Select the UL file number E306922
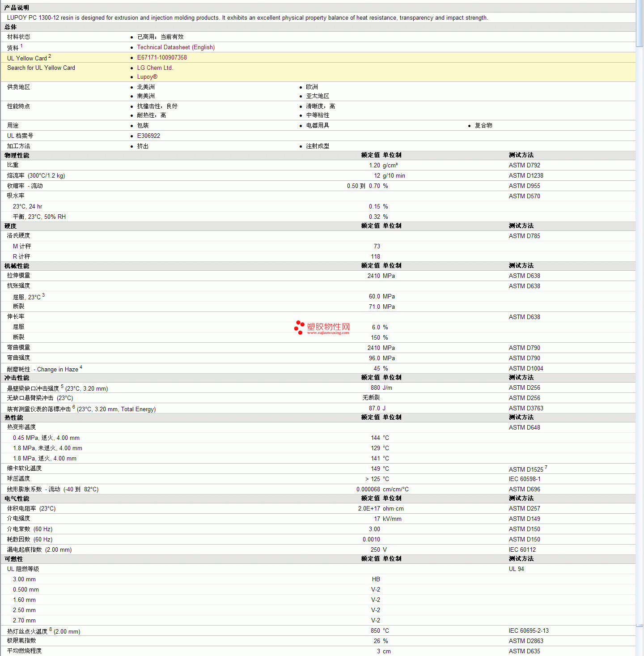 tap(148, 136)
